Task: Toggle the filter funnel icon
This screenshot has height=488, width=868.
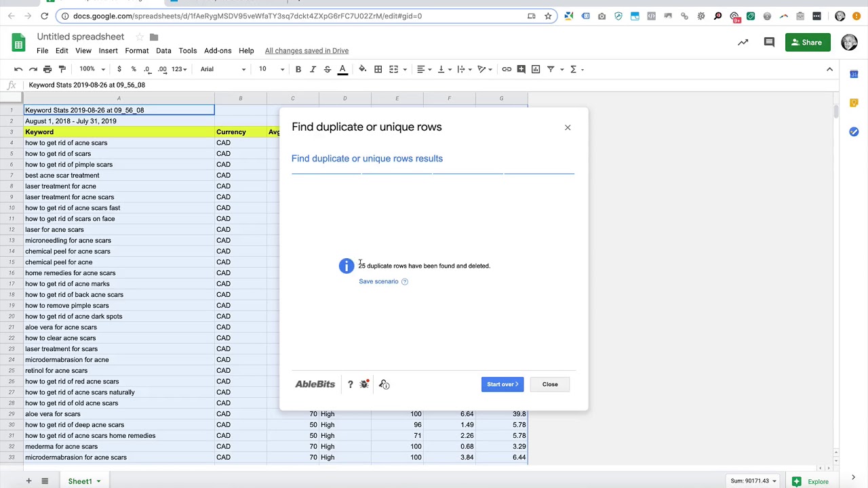Action: point(551,69)
